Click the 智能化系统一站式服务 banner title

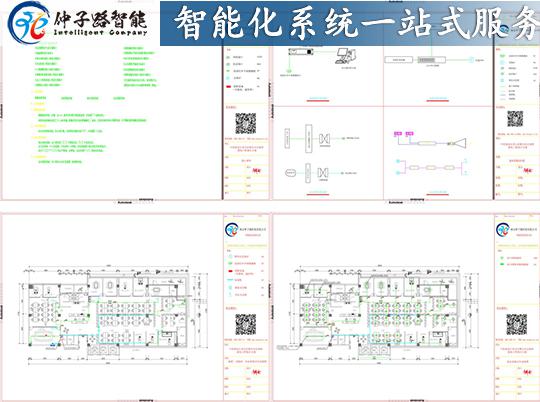(x=356, y=22)
